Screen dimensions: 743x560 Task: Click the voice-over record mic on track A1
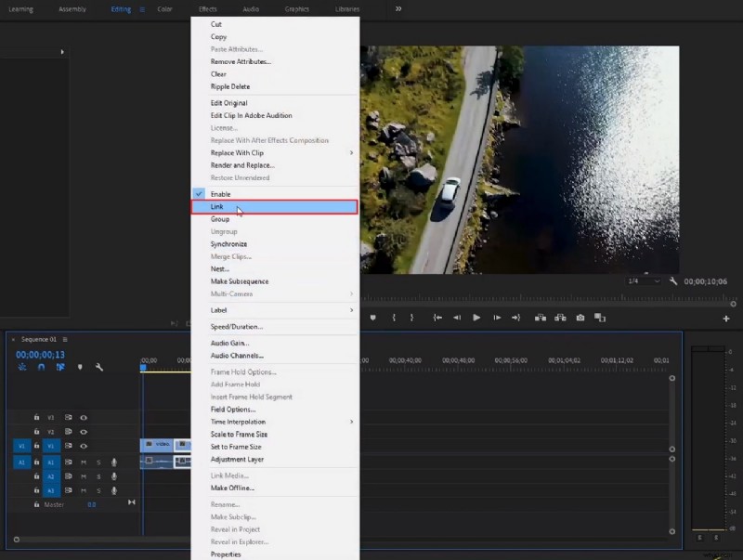(x=114, y=463)
